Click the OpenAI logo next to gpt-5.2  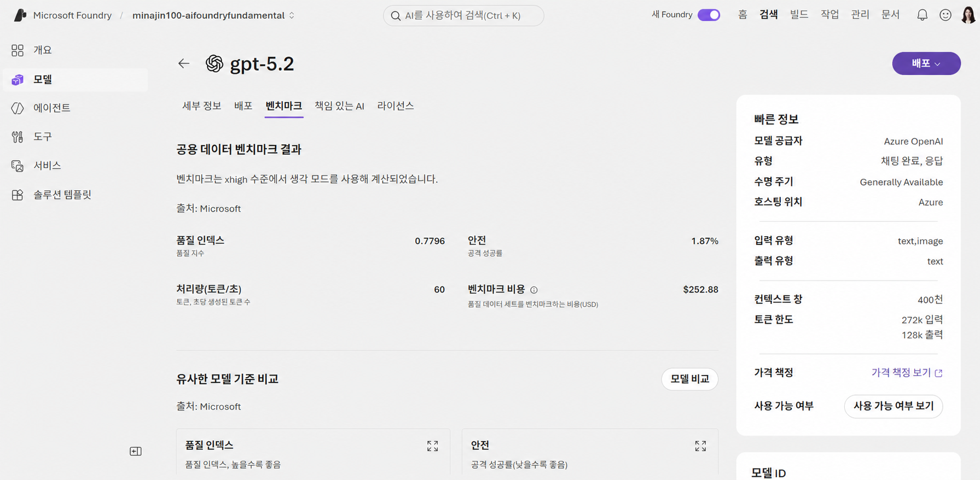click(x=214, y=64)
